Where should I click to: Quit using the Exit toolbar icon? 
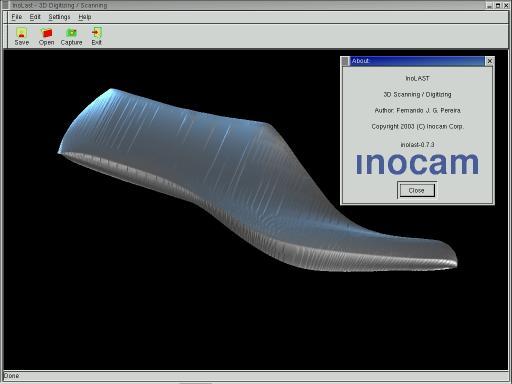[x=96, y=36]
